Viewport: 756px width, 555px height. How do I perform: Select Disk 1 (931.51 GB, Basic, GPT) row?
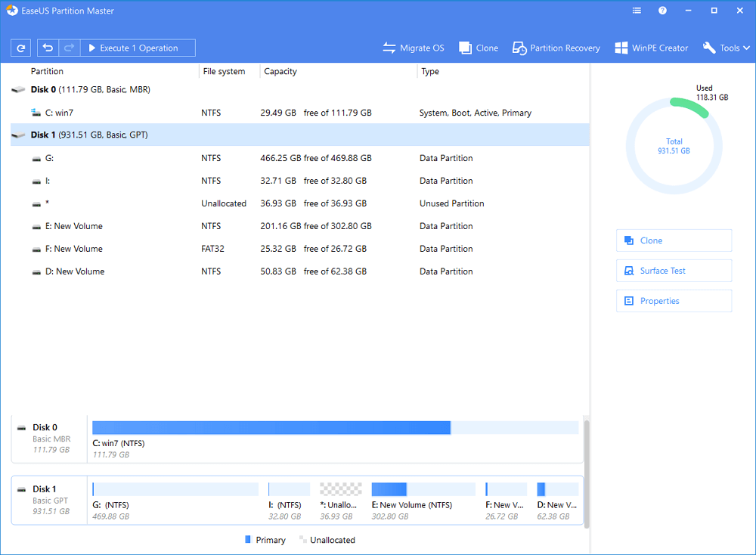299,135
